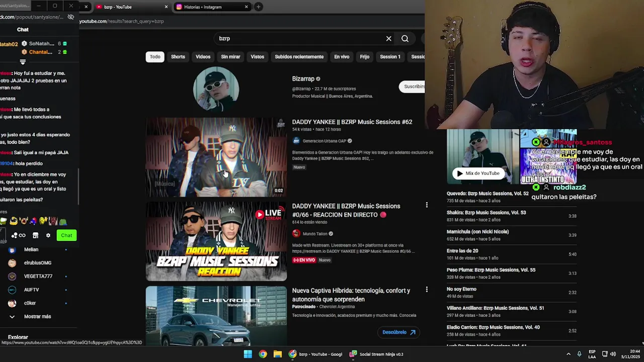Viewport: 644px width, 362px height.
Task: Open the Generacion Urbana OAP channel avatar
Action: point(296,141)
